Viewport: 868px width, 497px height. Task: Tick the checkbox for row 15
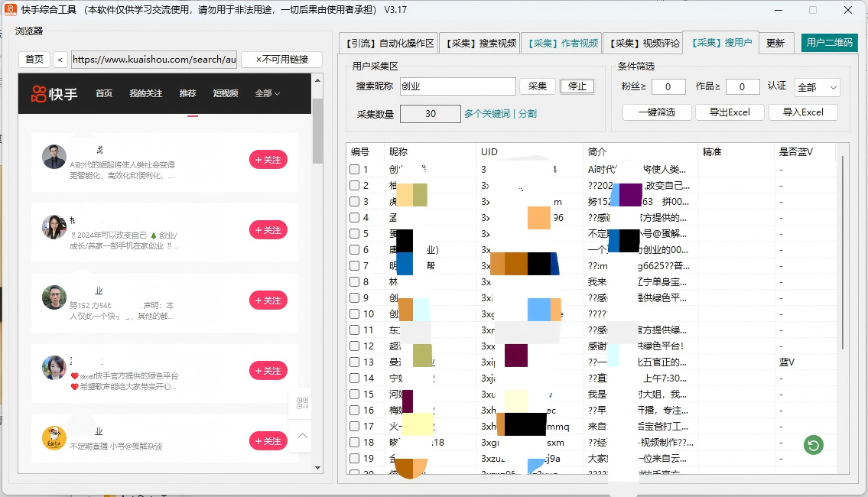tap(354, 394)
